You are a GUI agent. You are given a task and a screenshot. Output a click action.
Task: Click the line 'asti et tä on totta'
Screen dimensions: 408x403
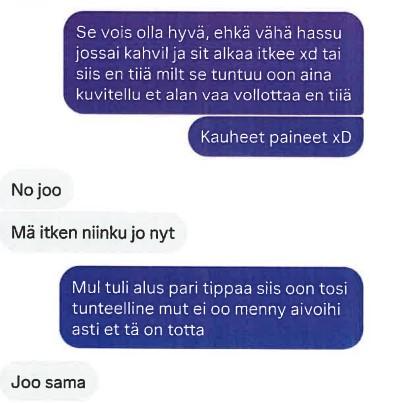[x=138, y=330]
